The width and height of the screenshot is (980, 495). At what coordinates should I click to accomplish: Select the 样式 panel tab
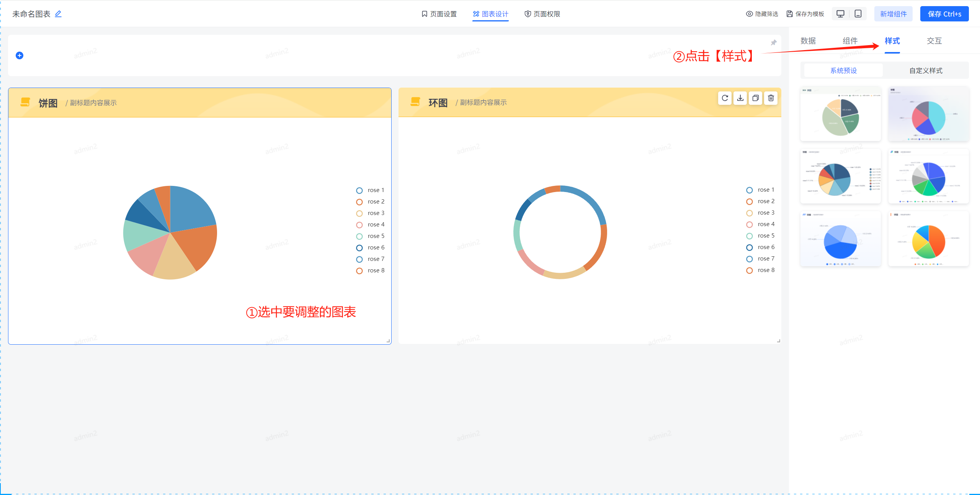[892, 41]
